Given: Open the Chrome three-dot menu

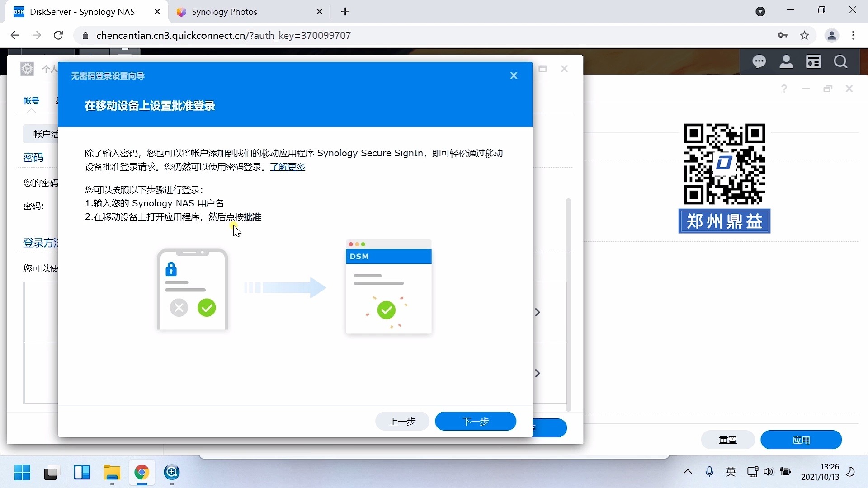Looking at the screenshot, I should click(854, 35).
